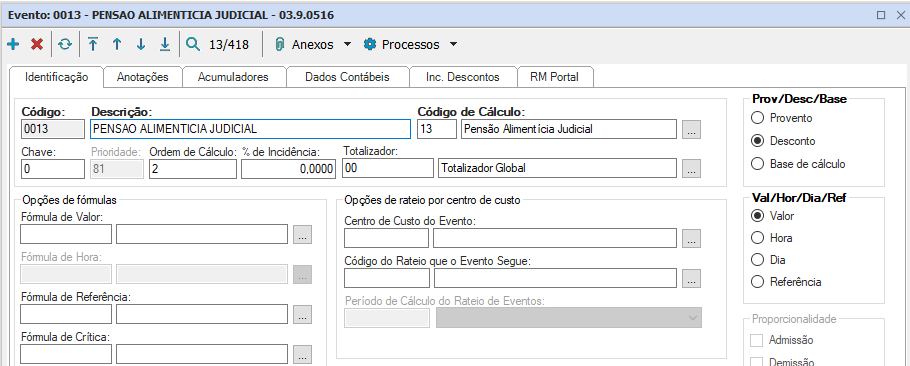Open Centro de Custo do Evento lookup
This screenshot has width=910, height=366.
691,238
